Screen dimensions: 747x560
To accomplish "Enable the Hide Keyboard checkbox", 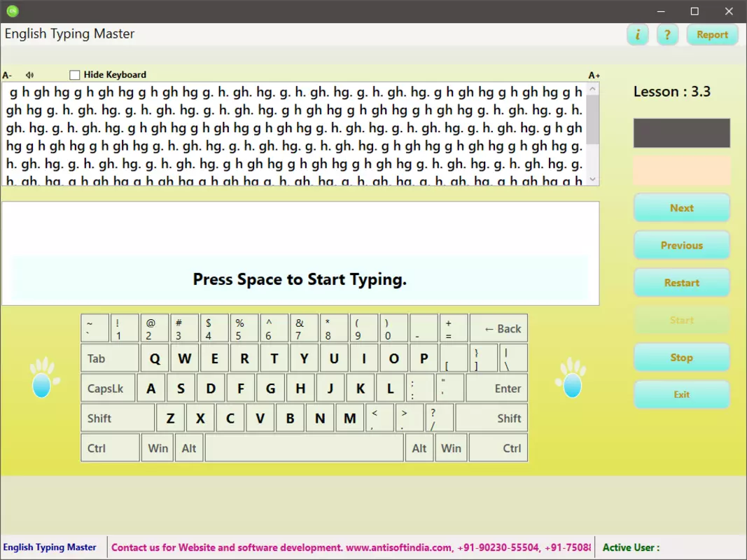I will (74, 75).
